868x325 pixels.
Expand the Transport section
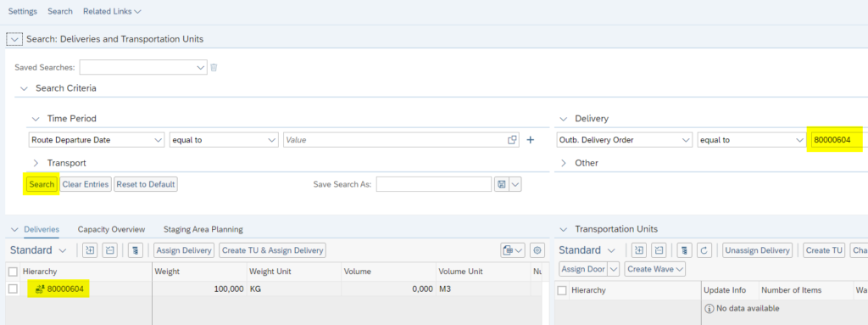click(36, 164)
